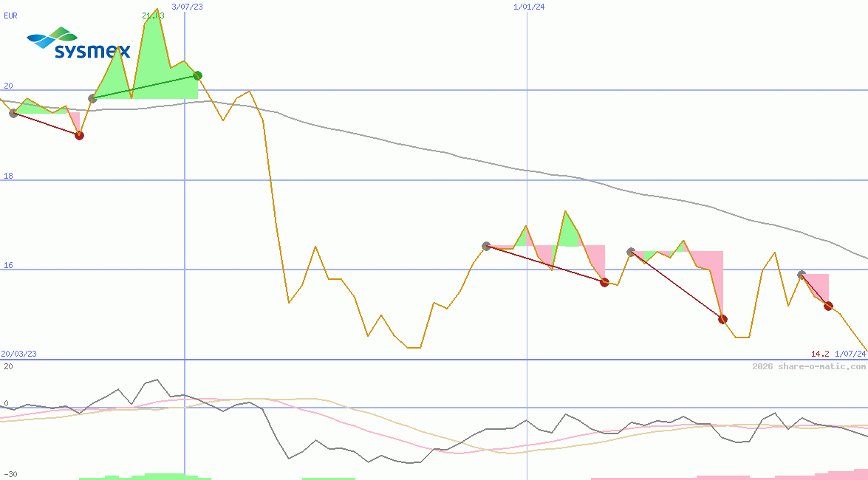This screenshot has height=480, width=868.
Task: Click the 20/03/23 start date label
Action: [18, 354]
